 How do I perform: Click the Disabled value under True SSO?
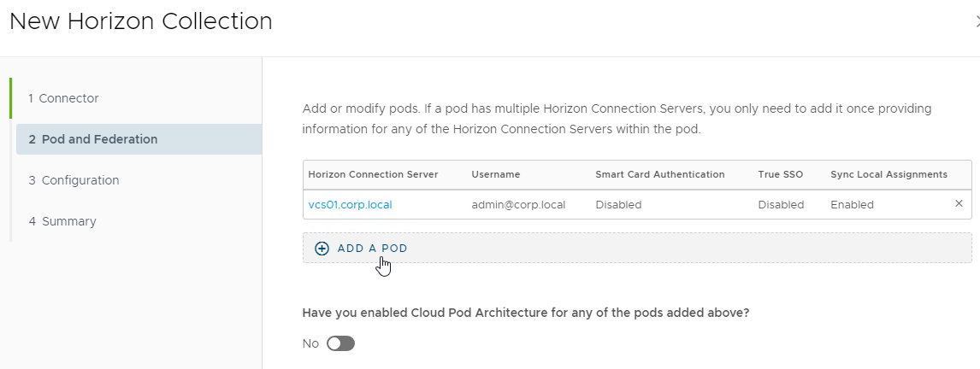[782, 205]
